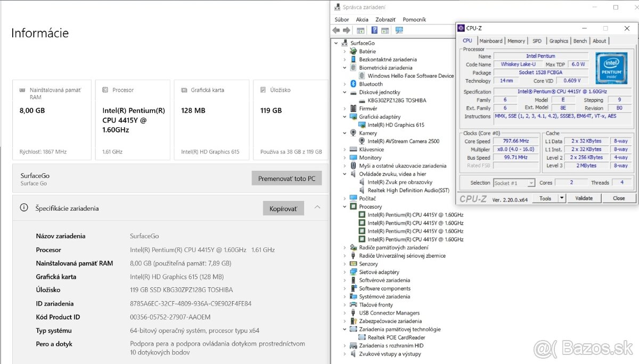Open the Súbor menu
639x364 pixels.
pos(342,20)
